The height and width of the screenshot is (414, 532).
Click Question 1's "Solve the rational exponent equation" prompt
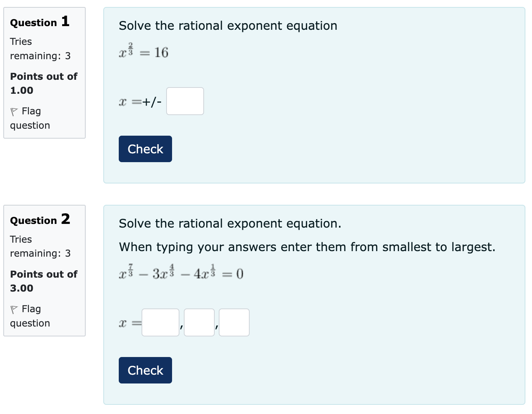pyautogui.click(x=228, y=26)
